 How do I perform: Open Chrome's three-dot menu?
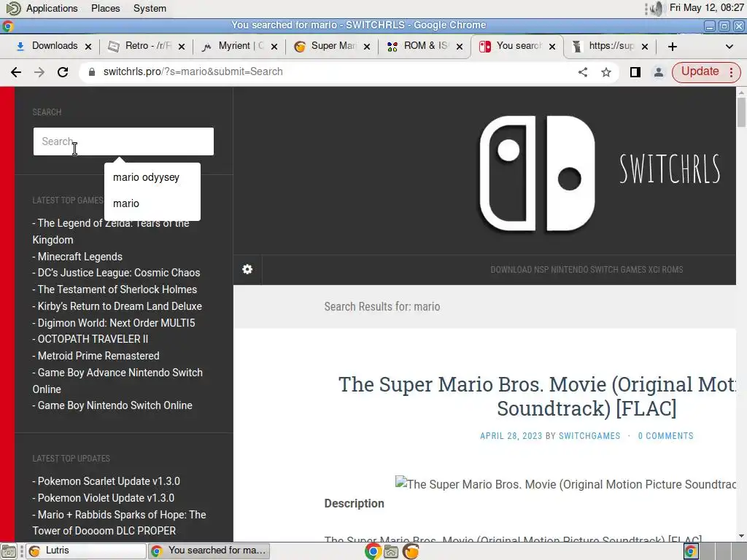click(731, 72)
